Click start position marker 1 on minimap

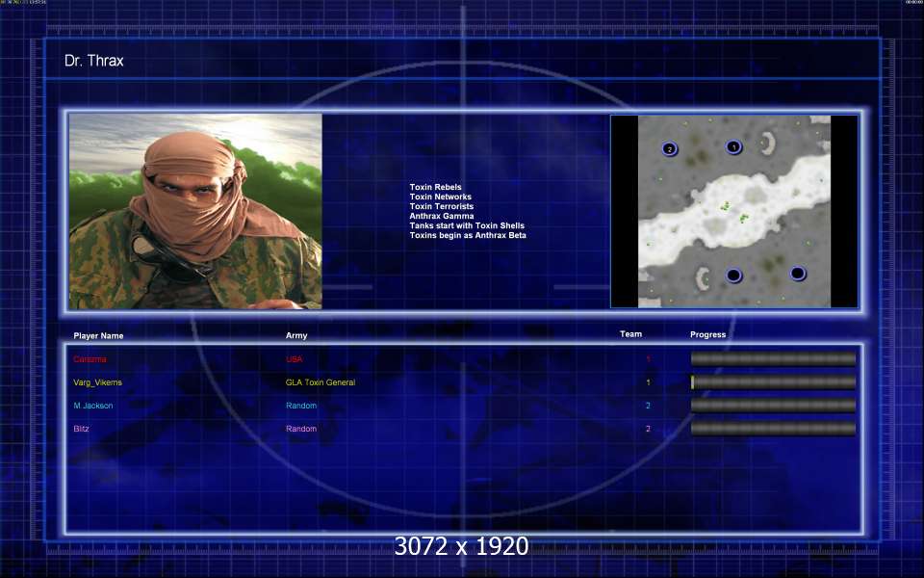pos(733,146)
